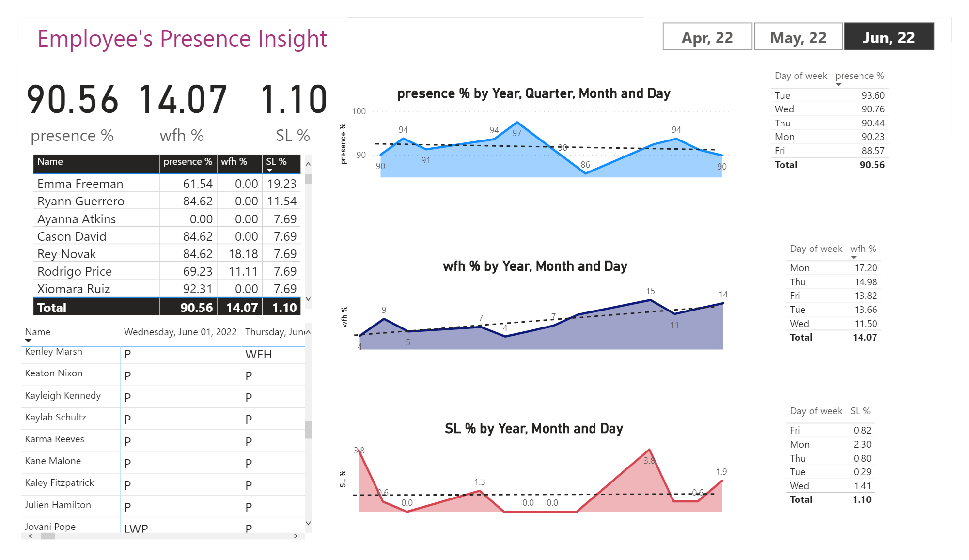Screen dimensions: 969x560
Task: Toggle the Apr, 22 month filter
Action: [707, 37]
